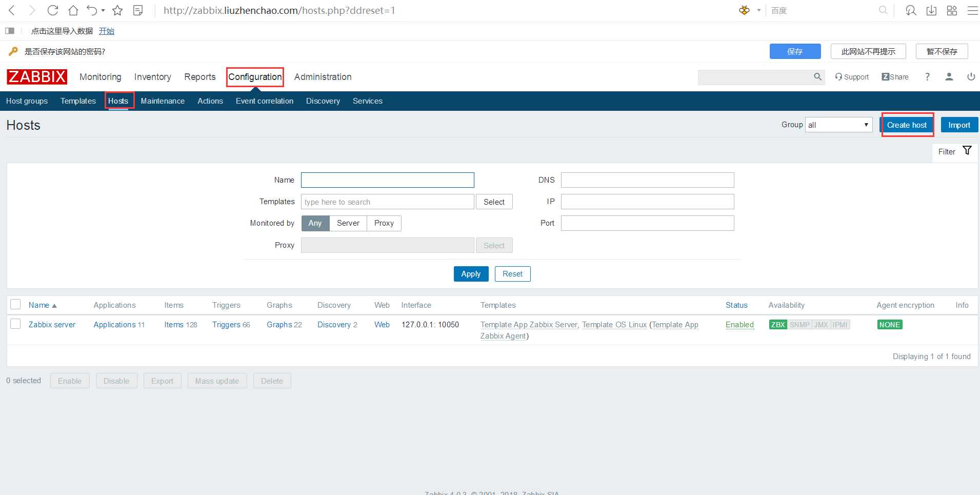Select Server in Monitored by

point(348,223)
